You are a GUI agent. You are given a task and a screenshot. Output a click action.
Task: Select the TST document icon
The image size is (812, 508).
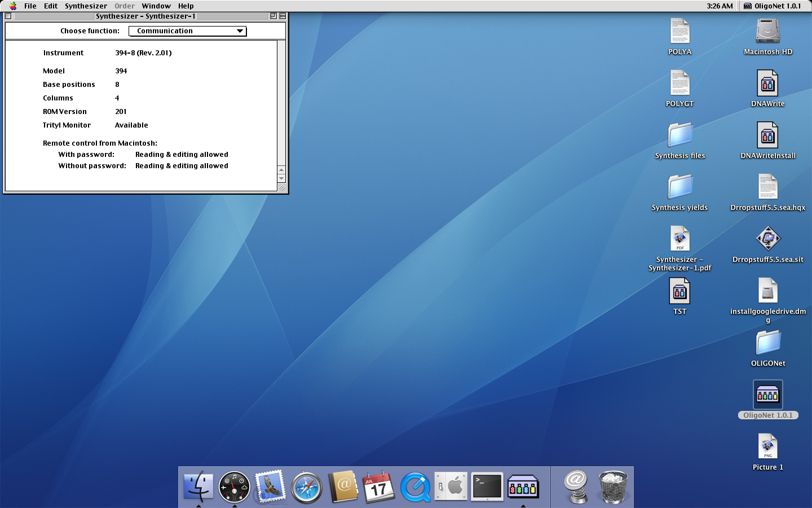coord(679,292)
